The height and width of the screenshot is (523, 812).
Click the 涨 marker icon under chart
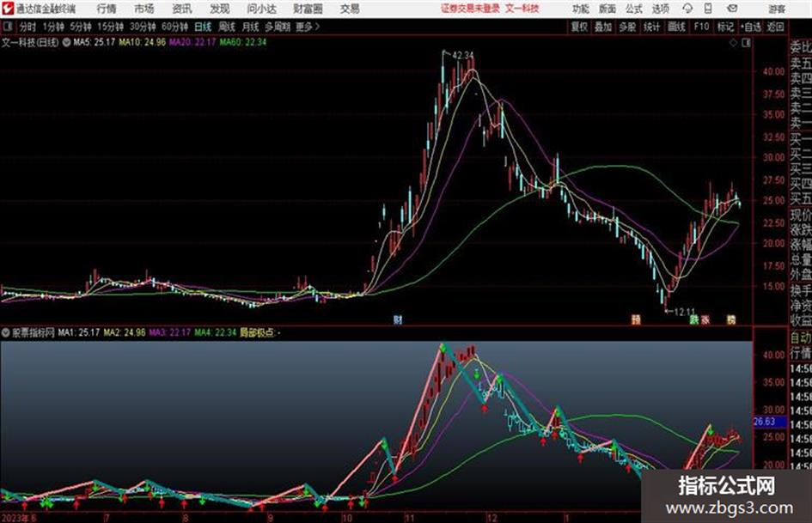[705, 319]
